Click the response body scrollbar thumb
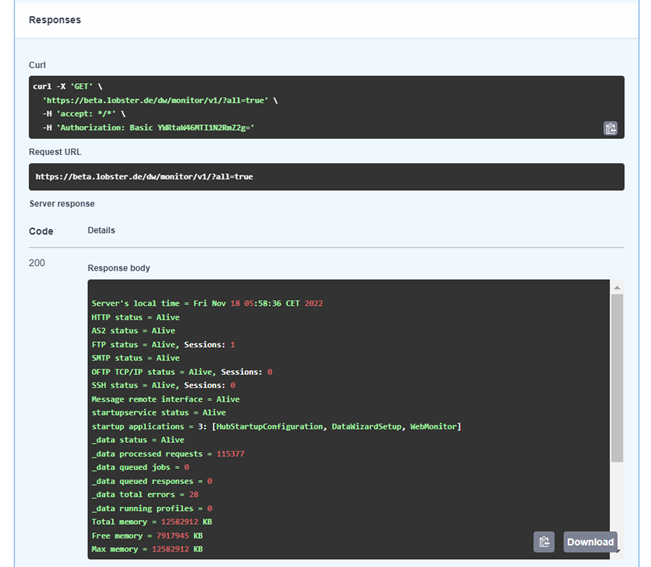The height and width of the screenshot is (567, 651). tap(616, 380)
